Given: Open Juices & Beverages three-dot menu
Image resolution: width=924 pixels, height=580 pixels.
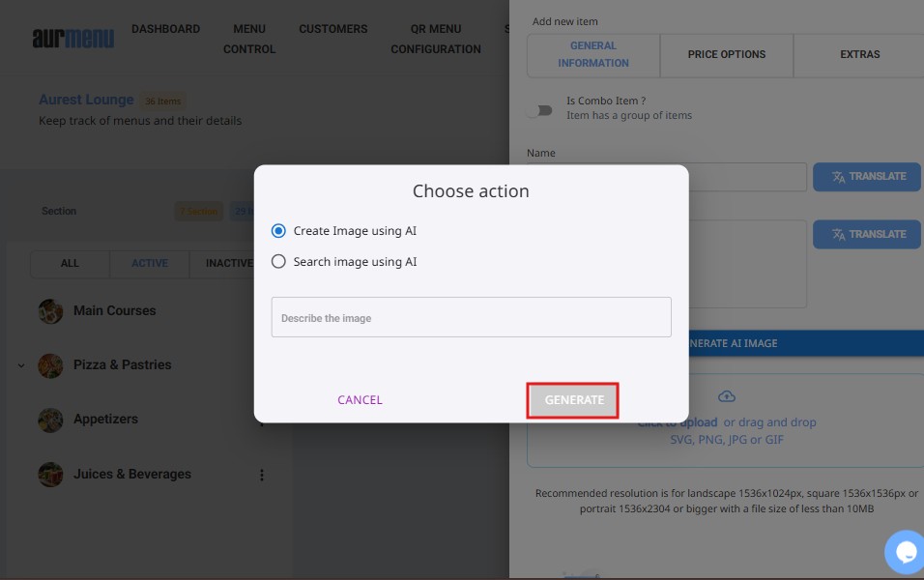Looking at the screenshot, I should coord(261,475).
